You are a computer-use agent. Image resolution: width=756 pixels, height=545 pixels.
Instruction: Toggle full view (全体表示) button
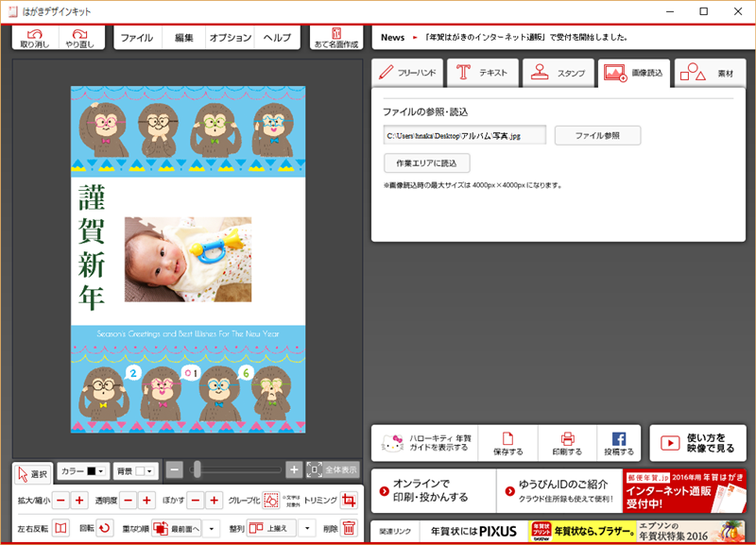(x=333, y=469)
